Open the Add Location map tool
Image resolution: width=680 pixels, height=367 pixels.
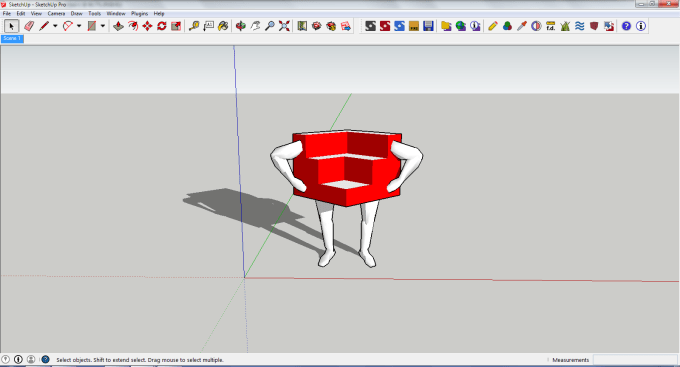tap(302, 26)
